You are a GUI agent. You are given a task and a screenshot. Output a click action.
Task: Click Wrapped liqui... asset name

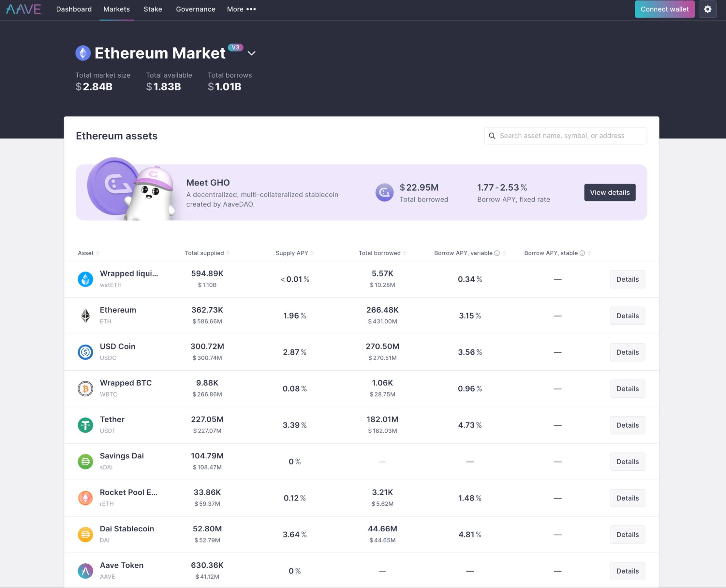(129, 273)
